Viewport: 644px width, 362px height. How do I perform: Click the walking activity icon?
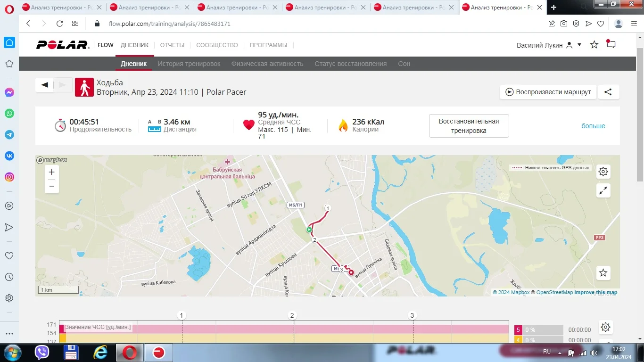click(x=84, y=87)
